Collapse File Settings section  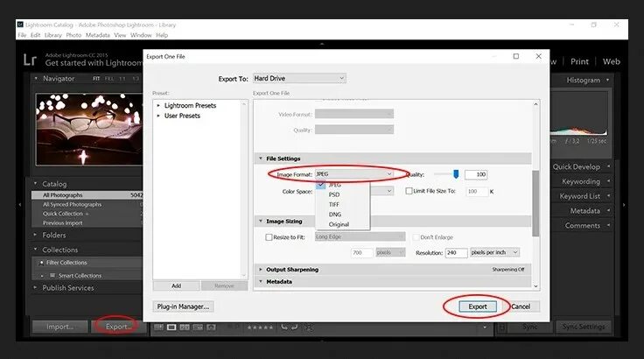(261, 158)
